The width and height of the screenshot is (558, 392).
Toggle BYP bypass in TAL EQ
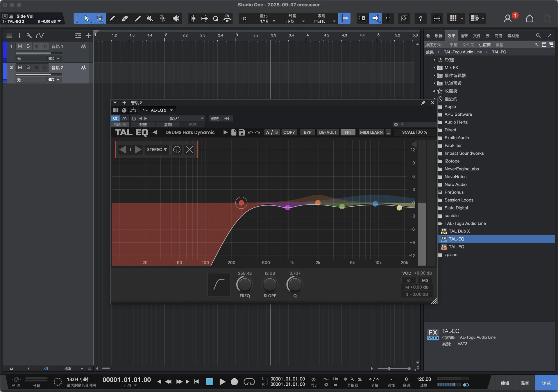point(307,132)
